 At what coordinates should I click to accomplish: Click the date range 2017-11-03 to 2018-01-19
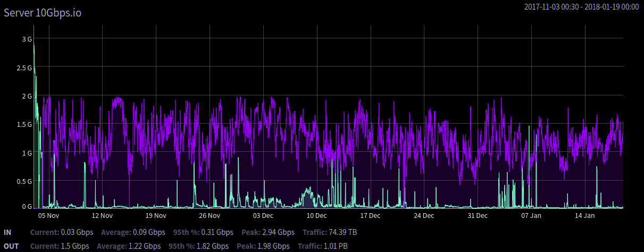pyautogui.click(x=581, y=7)
